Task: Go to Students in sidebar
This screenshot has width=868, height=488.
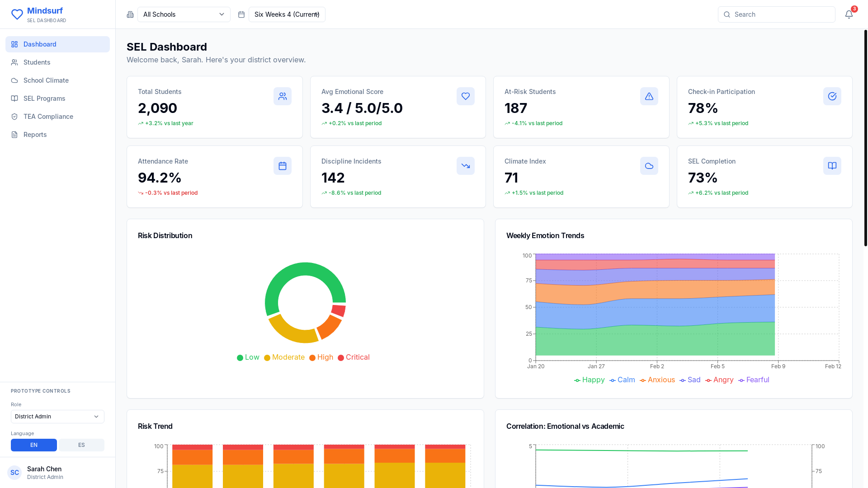Action: [x=37, y=62]
